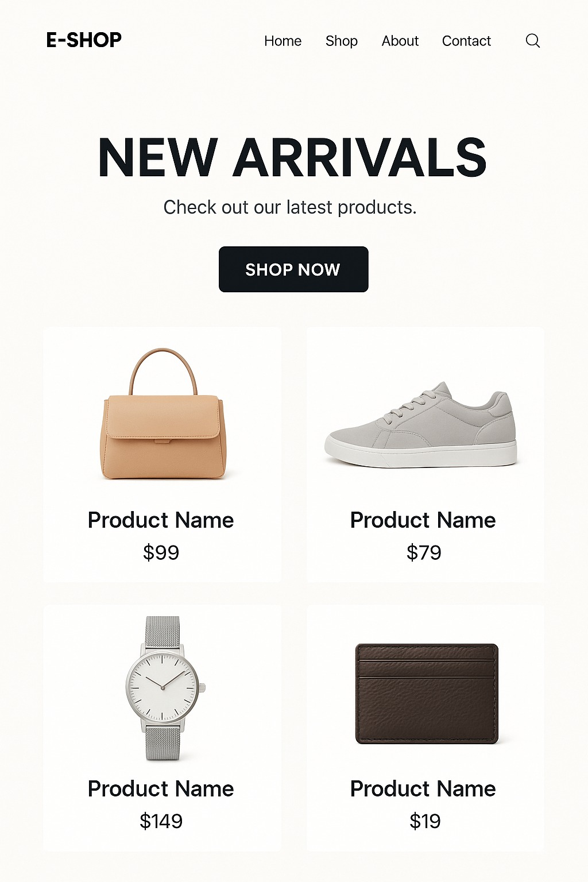This screenshot has height=882, width=588.
Task: Click the SHOP NOW button
Action: tap(293, 269)
